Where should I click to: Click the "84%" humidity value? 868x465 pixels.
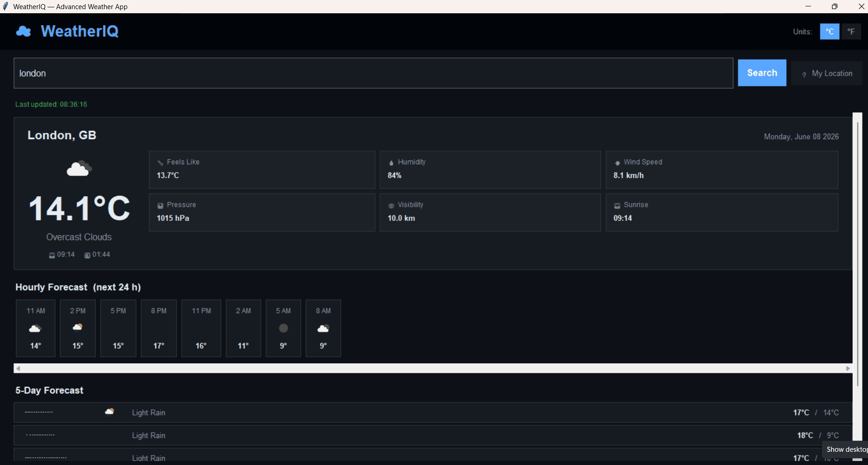tap(395, 175)
